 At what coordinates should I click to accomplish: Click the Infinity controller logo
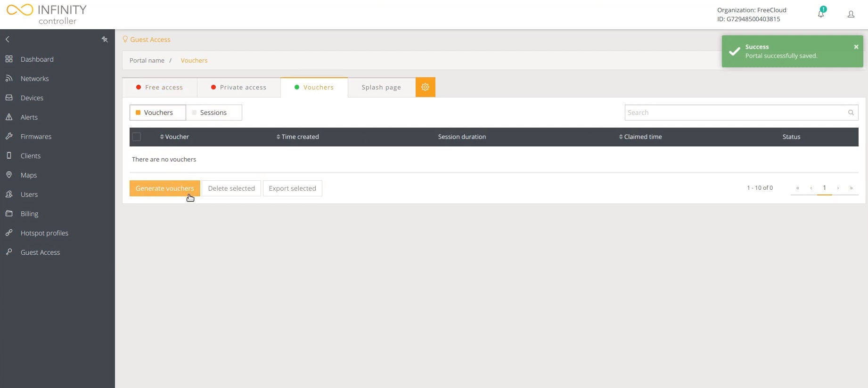[47, 15]
